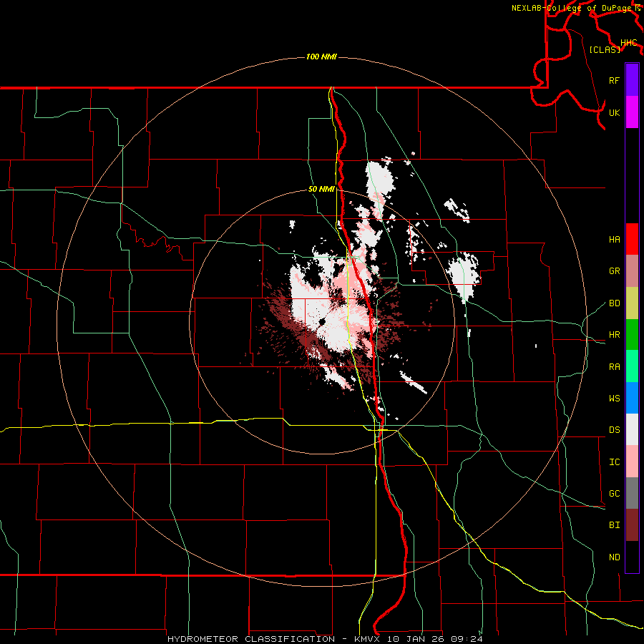Click the 'HR' legend label
644x644 pixels.
point(614,335)
